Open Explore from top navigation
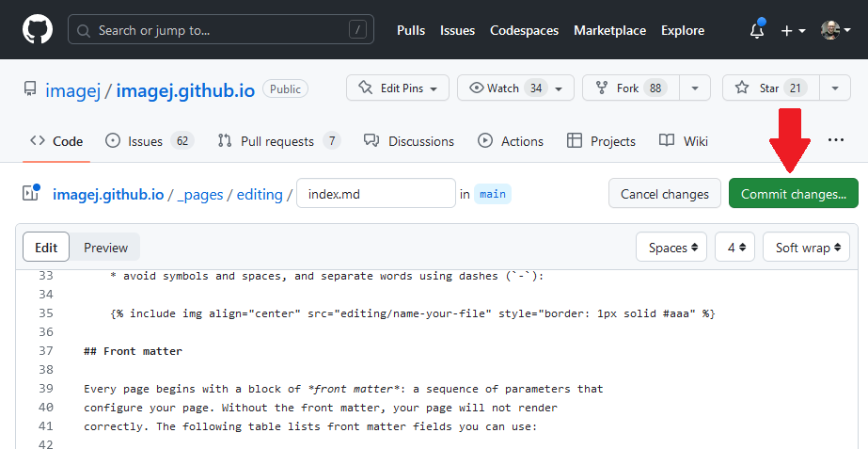The width and height of the screenshot is (868, 449). (683, 30)
